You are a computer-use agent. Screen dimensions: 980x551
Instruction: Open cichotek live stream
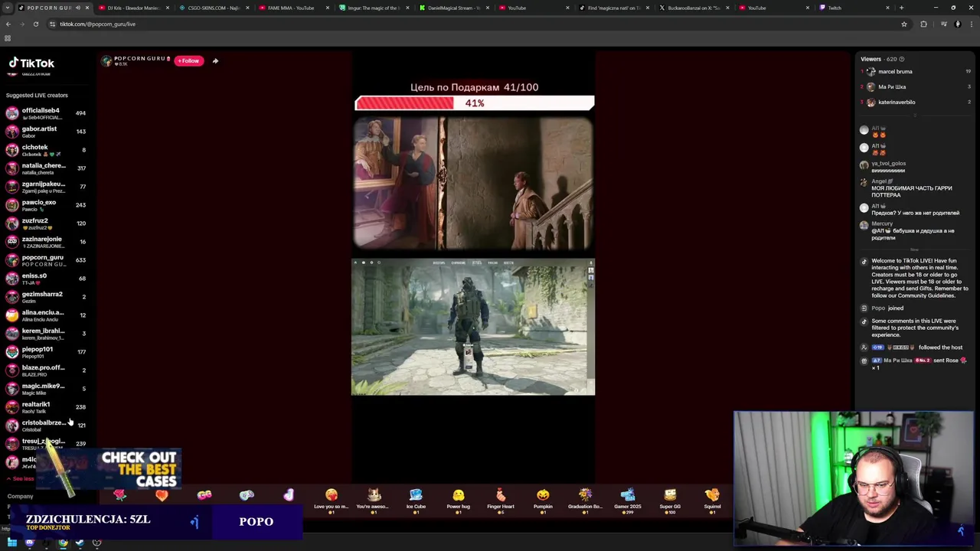[x=47, y=150]
